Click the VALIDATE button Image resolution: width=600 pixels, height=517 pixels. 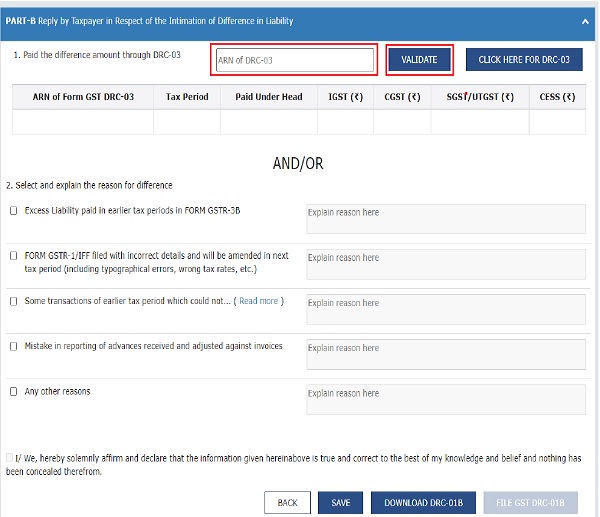coord(419,60)
